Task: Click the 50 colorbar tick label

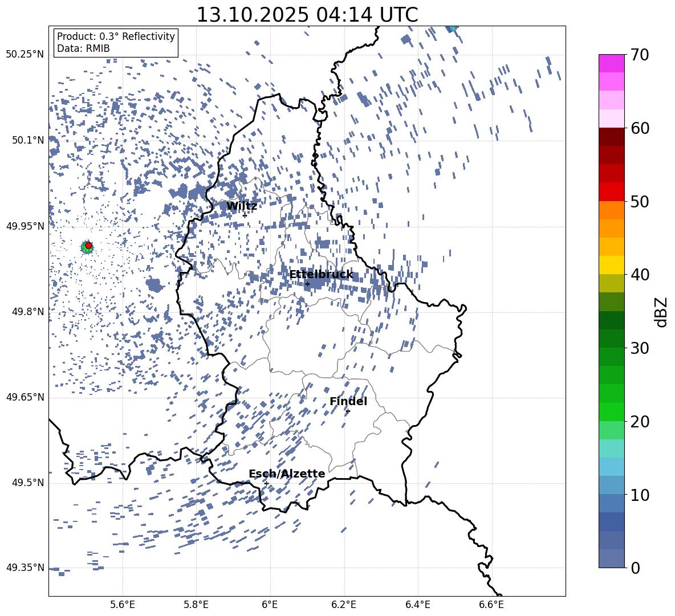Action: (640, 201)
